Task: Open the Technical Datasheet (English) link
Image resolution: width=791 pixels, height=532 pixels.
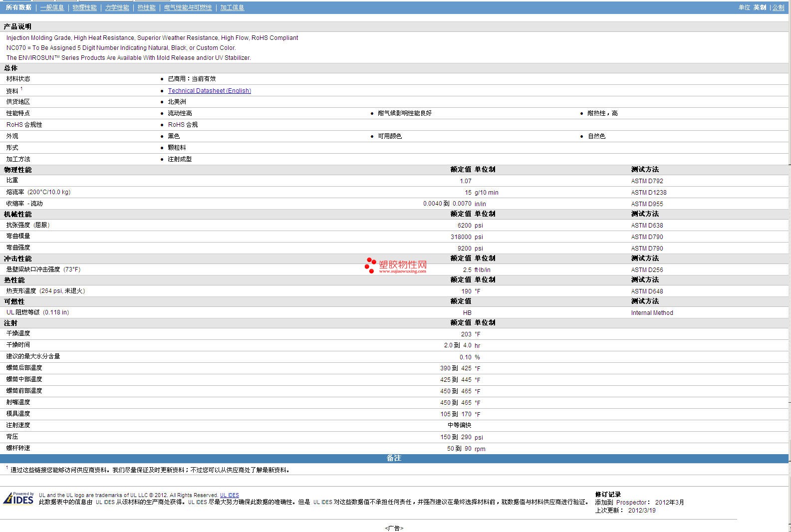Action: coord(209,91)
